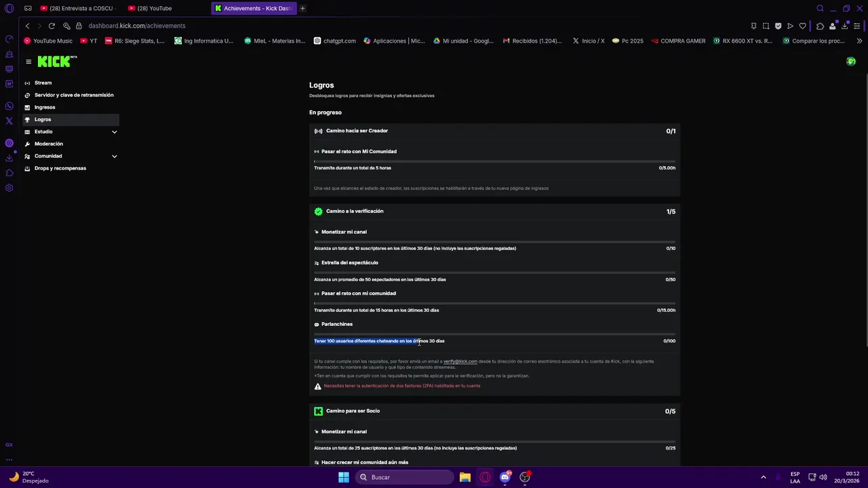
Task: Click the taskbar Buscar search box
Action: (x=406, y=477)
